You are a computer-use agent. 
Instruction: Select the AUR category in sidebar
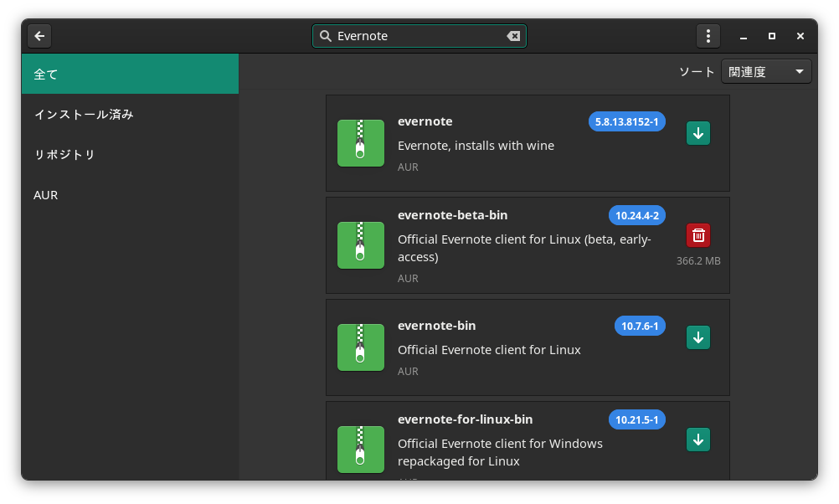130,195
